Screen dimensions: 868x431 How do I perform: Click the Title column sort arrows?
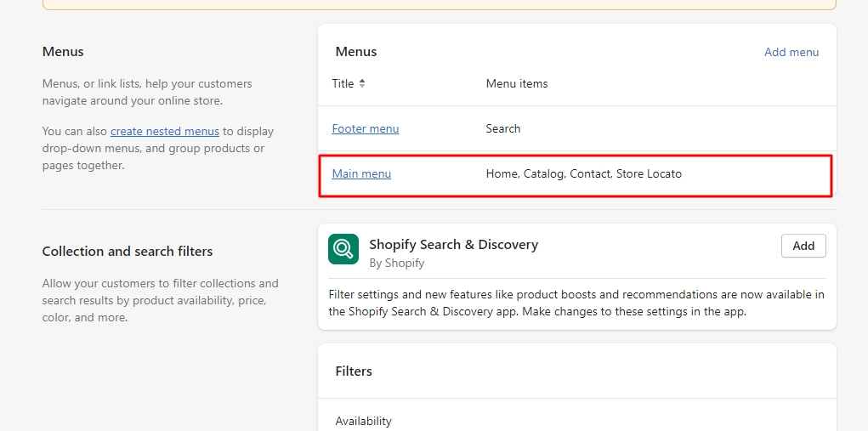[x=362, y=83]
